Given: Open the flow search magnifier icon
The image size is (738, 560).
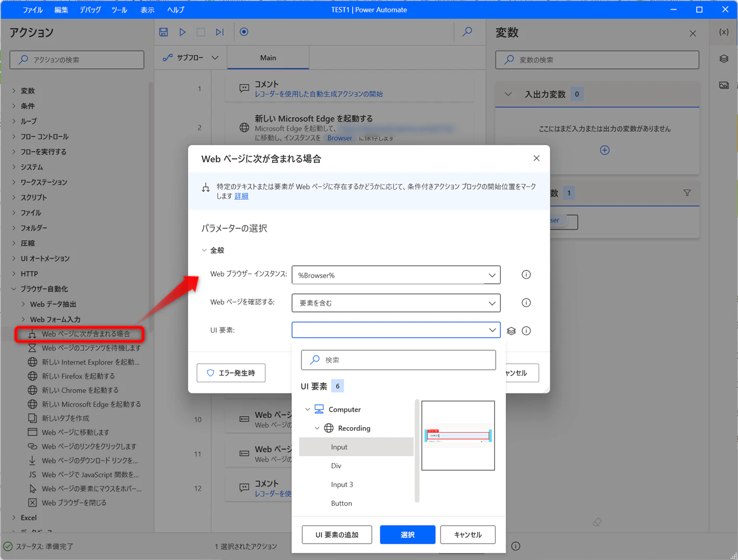Looking at the screenshot, I should coord(468,32).
